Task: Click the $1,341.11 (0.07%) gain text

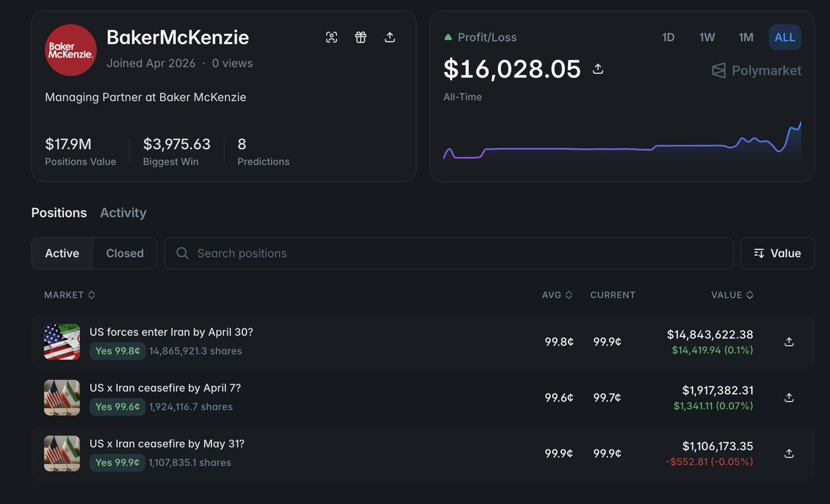Action: point(714,407)
